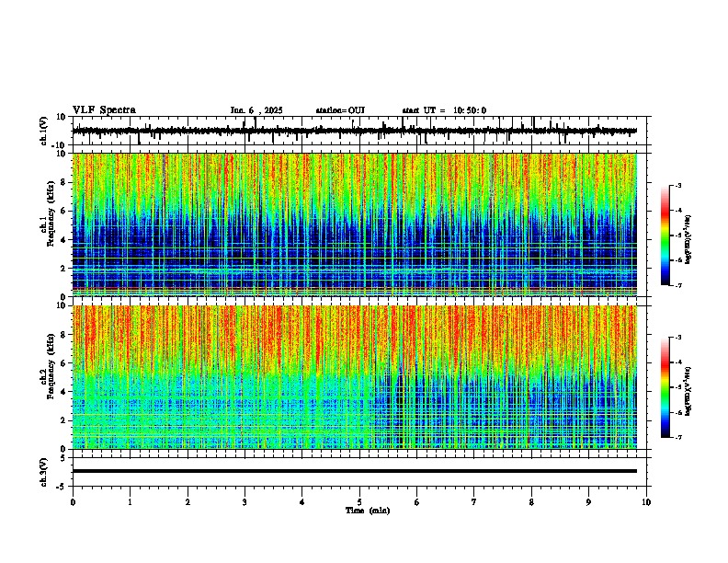Click the "6" tick on the Time axis
Viewport: 728px width, 563px height.
click(x=417, y=502)
